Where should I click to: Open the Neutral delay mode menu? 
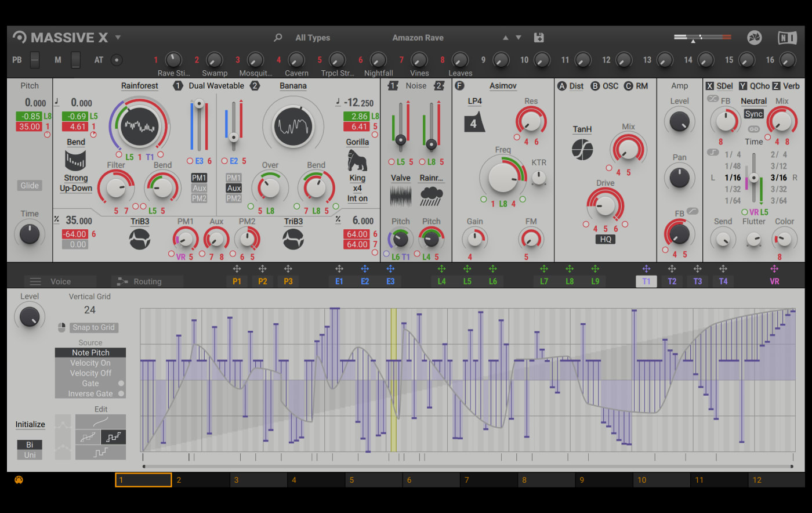coord(753,101)
